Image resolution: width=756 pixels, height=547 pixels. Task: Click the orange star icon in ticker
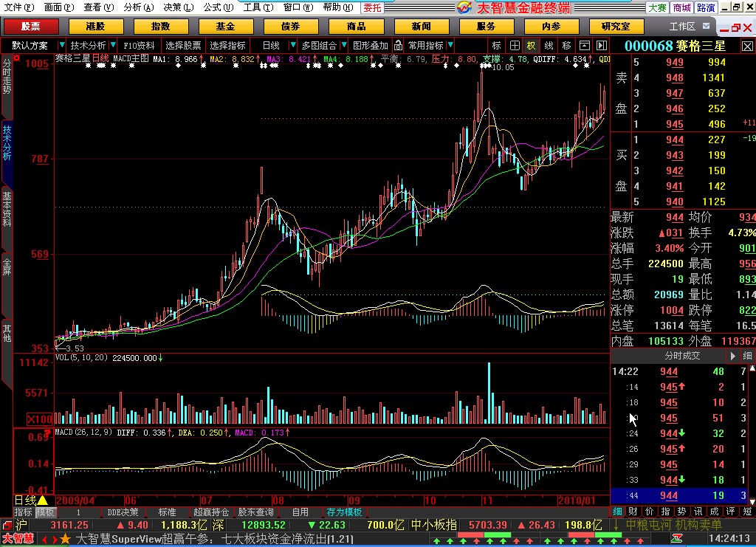coord(66,539)
